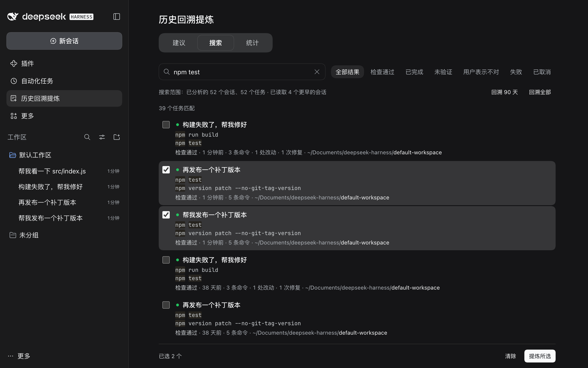Open workspace filter settings icon
This screenshot has height=368, width=588.
point(102,137)
